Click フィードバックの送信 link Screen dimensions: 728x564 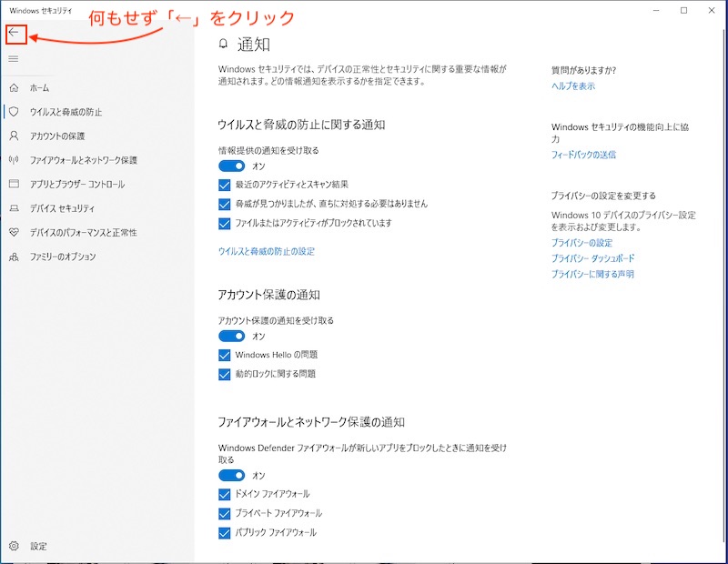pos(583,155)
